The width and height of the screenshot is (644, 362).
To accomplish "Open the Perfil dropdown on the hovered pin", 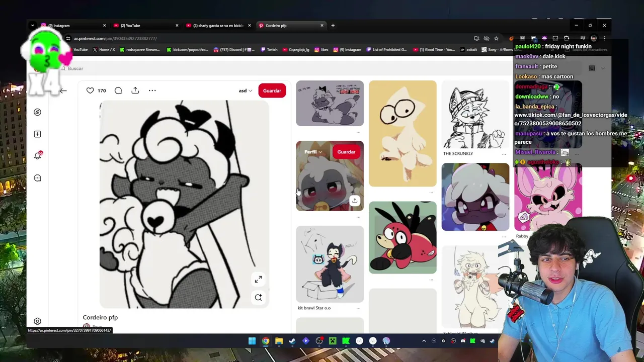I will 313,152.
